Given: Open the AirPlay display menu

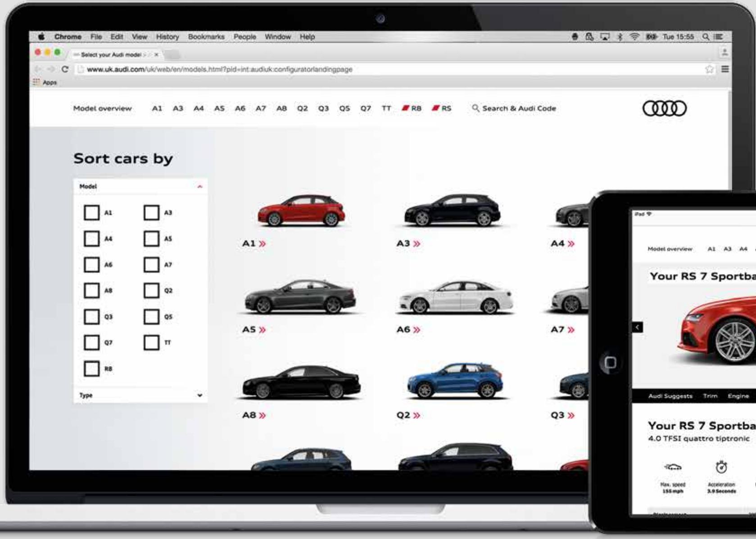Looking at the screenshot, I should click(605, 37).
